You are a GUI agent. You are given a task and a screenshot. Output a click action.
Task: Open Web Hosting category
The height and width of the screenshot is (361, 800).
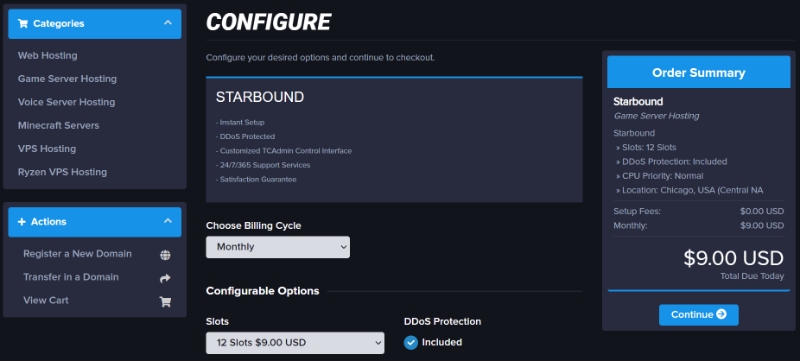pyautogui.click(x=47, y=56)
